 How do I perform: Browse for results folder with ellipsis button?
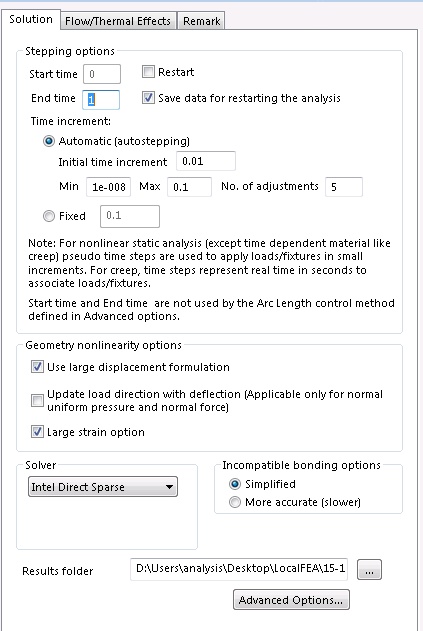pos(369,570)
